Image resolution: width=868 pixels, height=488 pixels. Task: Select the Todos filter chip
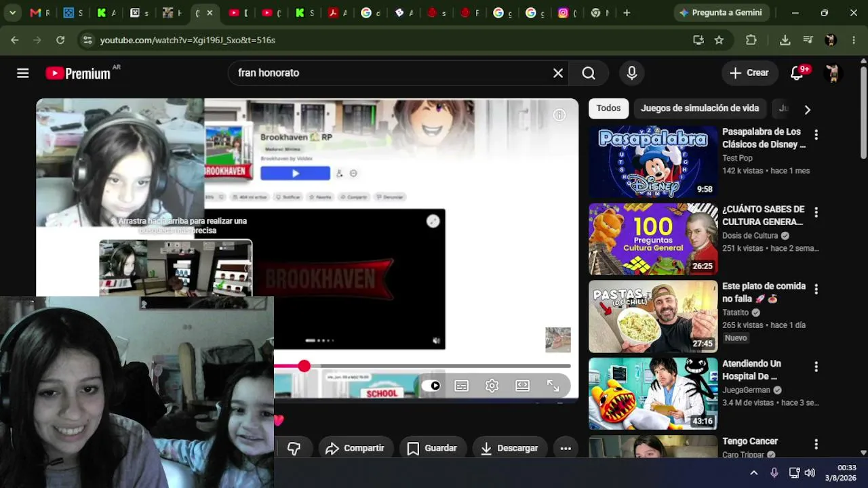608,108
